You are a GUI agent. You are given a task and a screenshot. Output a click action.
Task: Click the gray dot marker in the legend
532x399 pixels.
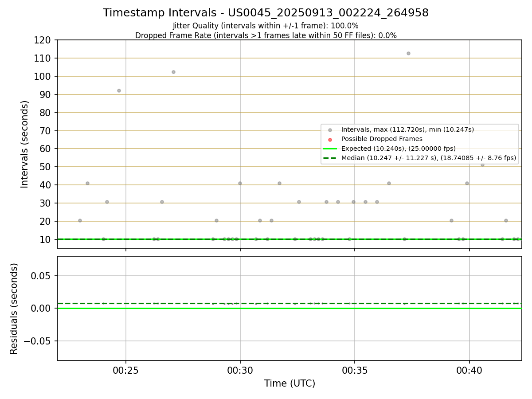[x=330, y=130]
